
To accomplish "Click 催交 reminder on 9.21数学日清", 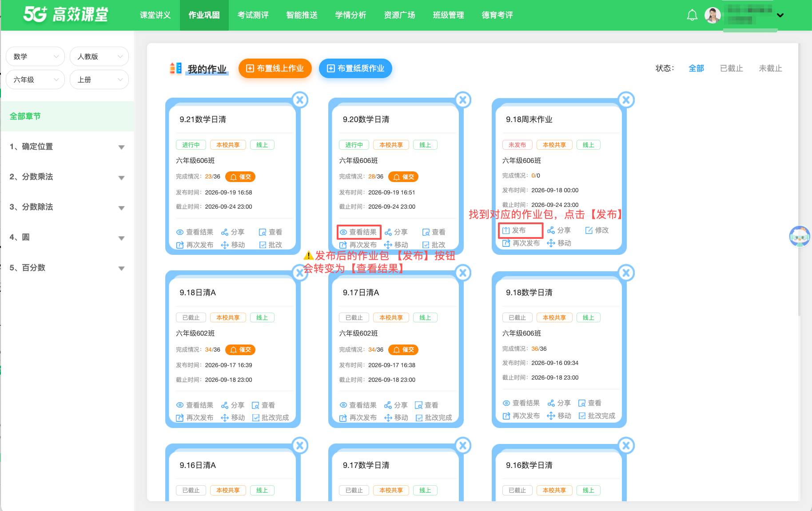I will 240,177.
